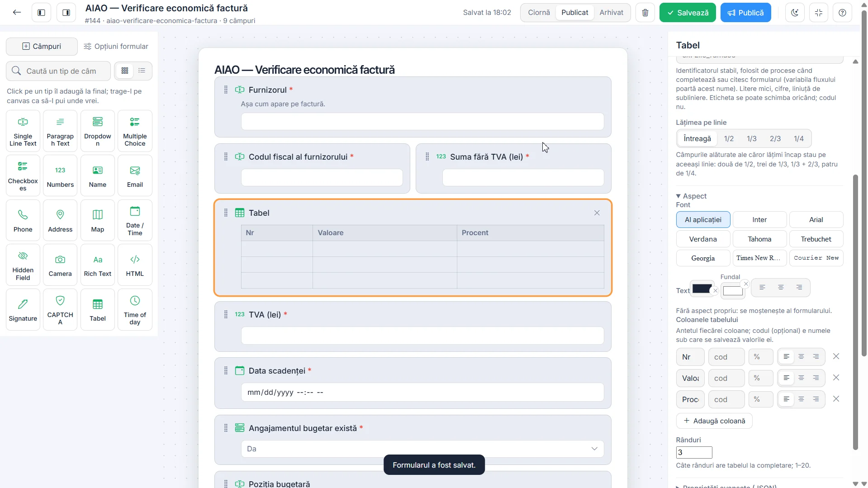Toggle the right sidebar panel icon

tap(66, 13)
